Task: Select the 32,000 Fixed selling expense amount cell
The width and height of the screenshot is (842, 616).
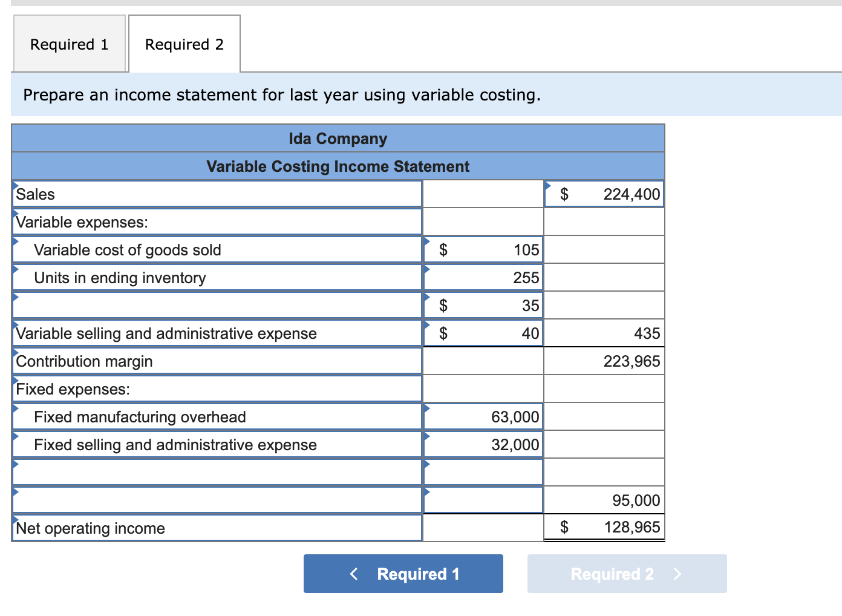Action: click(483, 444)
